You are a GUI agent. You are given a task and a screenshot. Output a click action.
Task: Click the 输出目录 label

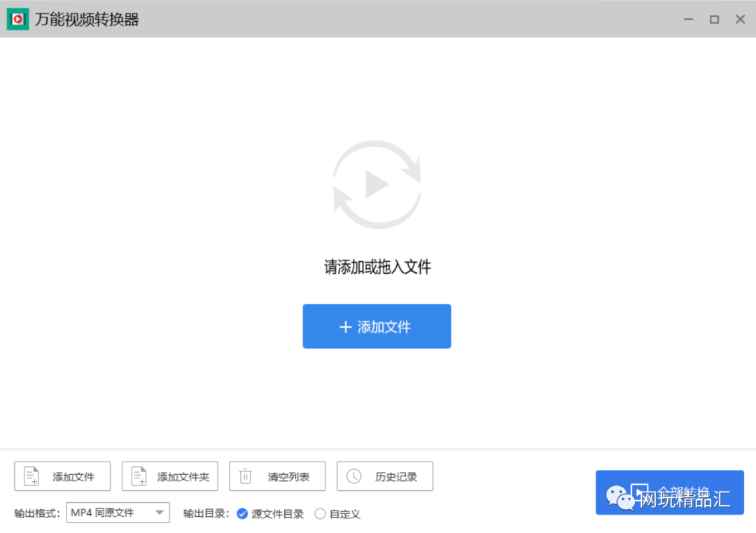206,513
